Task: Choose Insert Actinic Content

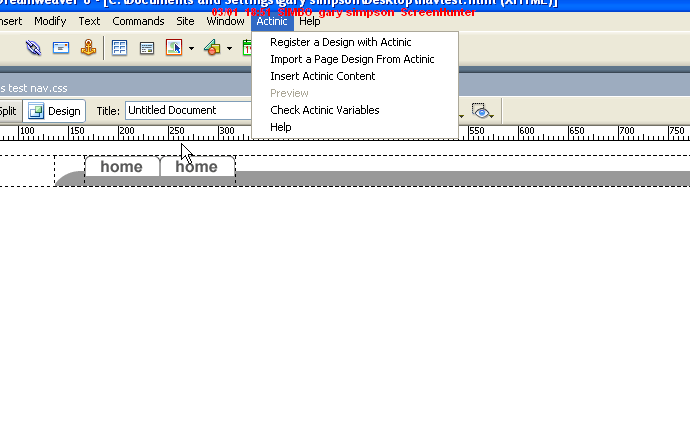Action: coord(322,76)
